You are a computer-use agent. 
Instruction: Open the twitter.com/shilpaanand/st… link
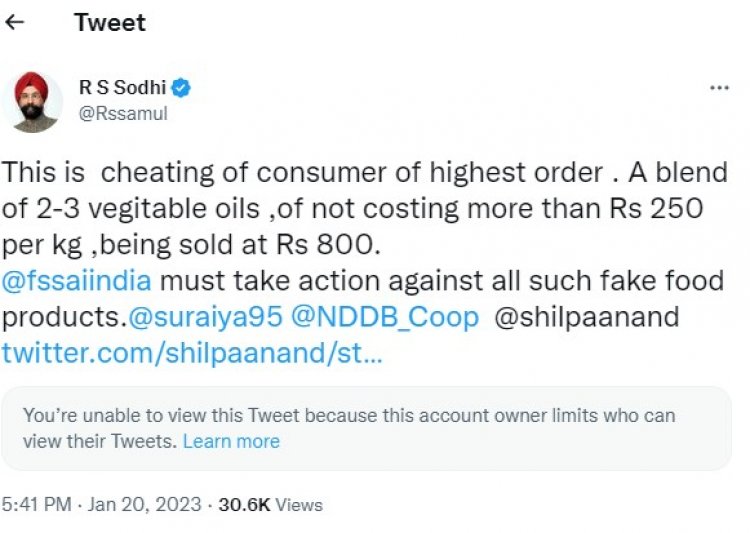pos(192,352)
